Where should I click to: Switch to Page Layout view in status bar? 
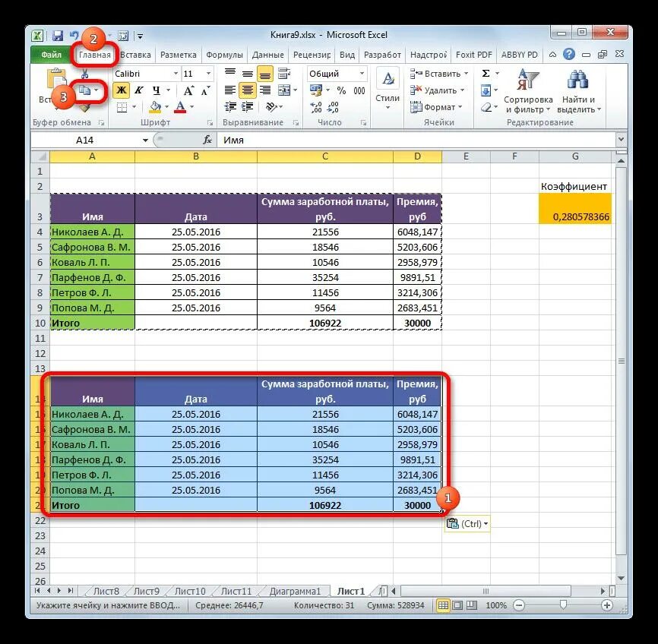457,605
